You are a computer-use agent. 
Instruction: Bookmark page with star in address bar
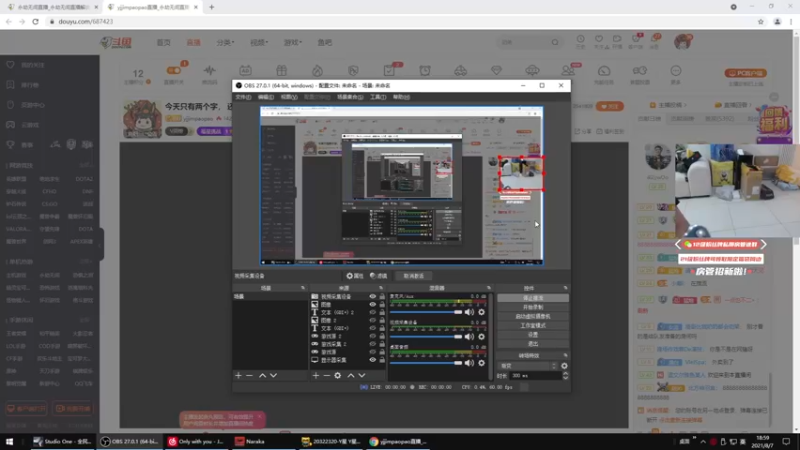(x=761, y=21)
